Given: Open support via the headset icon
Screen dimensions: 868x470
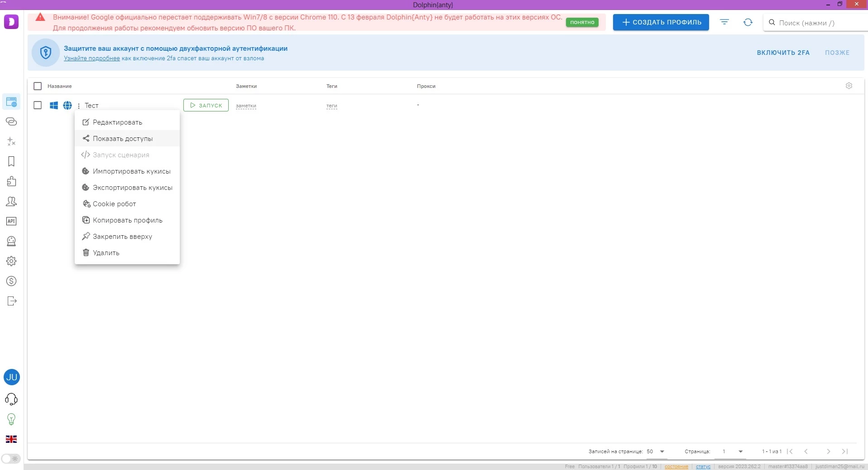Looking at the screenshot, I should coord(11,399).
